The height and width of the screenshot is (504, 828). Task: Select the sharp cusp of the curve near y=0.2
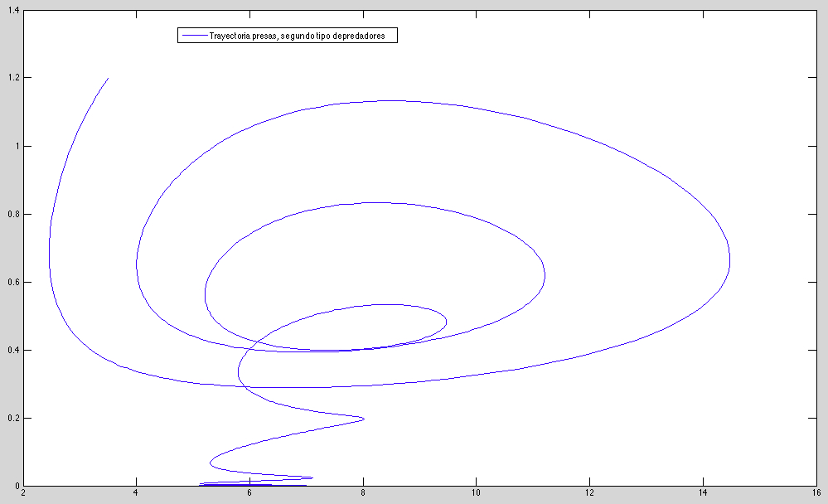(x=364, y=419)
